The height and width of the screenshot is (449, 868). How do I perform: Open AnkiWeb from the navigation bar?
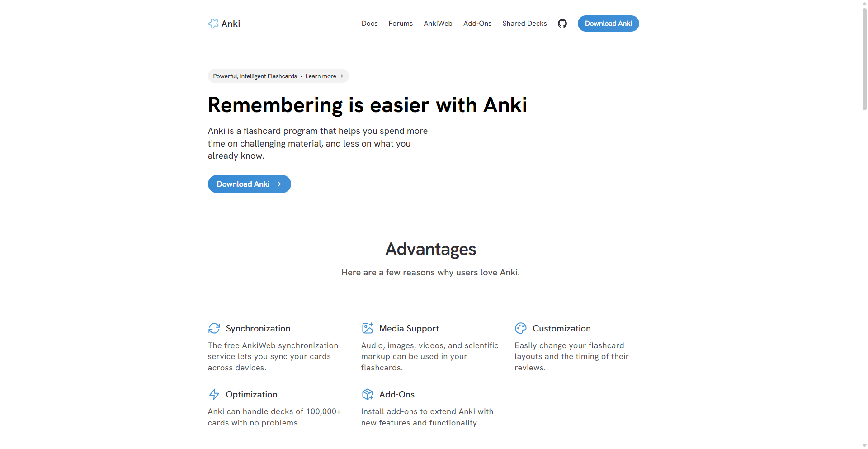pyautogui.click(x=438, y=24)
